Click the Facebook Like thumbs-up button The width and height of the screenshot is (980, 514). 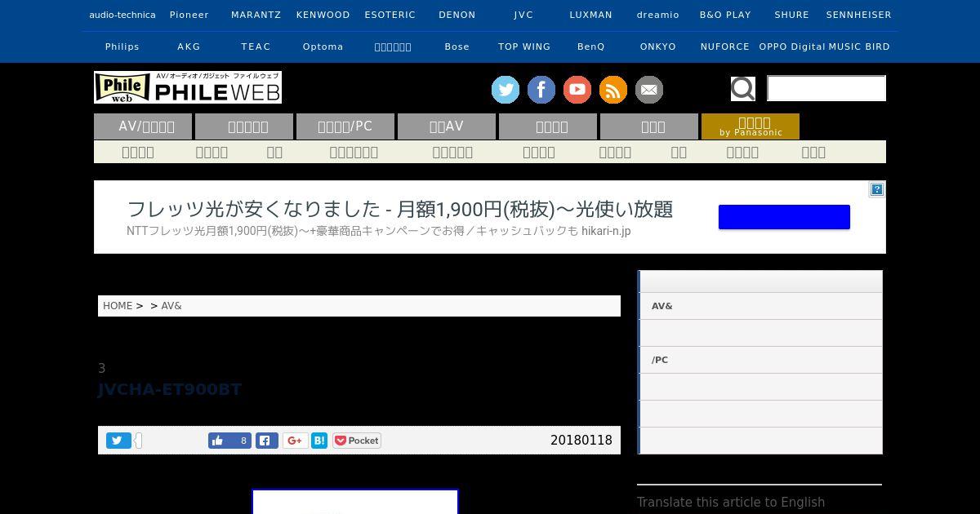pos(229,441)
